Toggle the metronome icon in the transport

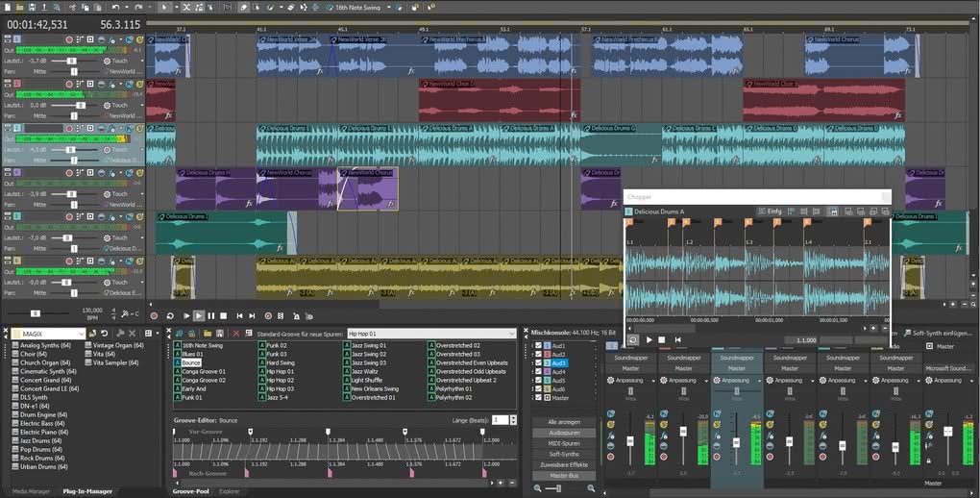(296, 316)
